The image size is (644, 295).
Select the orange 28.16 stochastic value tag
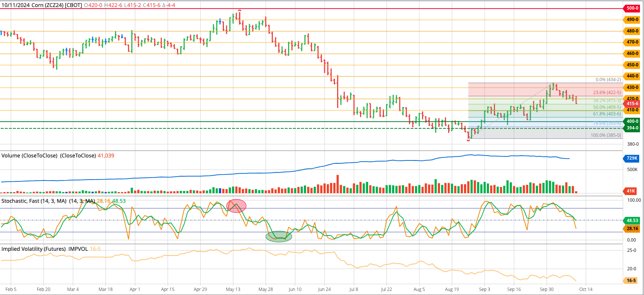[632, 229]
